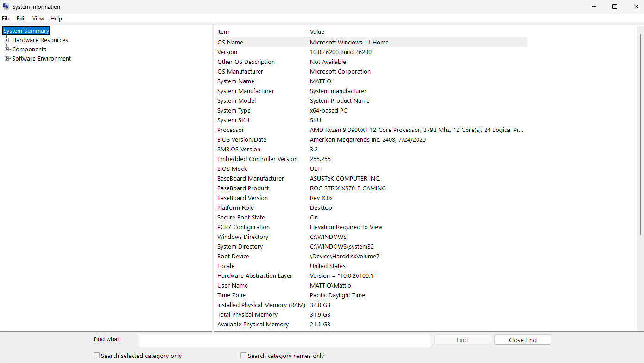Click the Find button

[462, 340]
